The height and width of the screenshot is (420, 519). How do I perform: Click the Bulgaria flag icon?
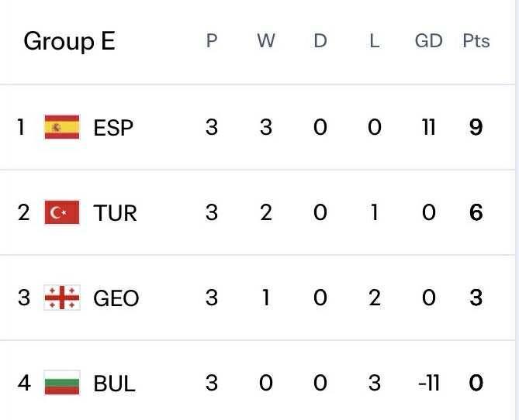tap(62, 383)
